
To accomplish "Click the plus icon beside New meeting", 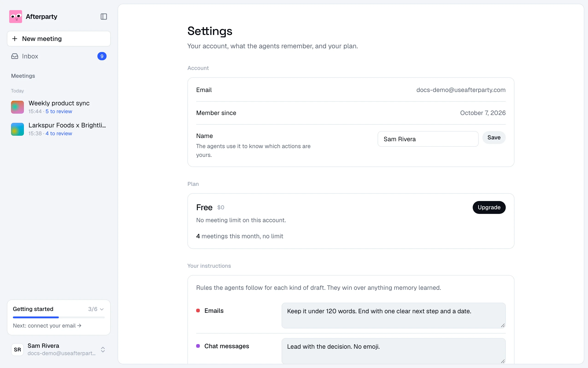I will coord(15,39).
